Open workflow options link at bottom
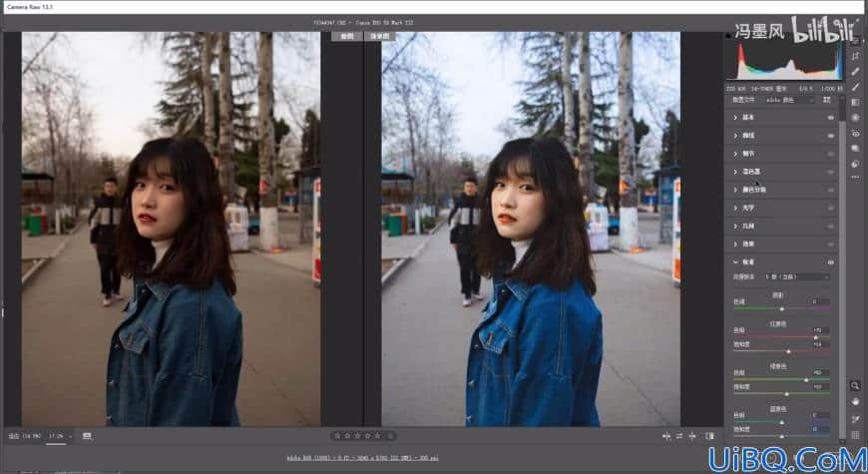Image resolution: width=868 pixels, height=474 pixels. 362,458
